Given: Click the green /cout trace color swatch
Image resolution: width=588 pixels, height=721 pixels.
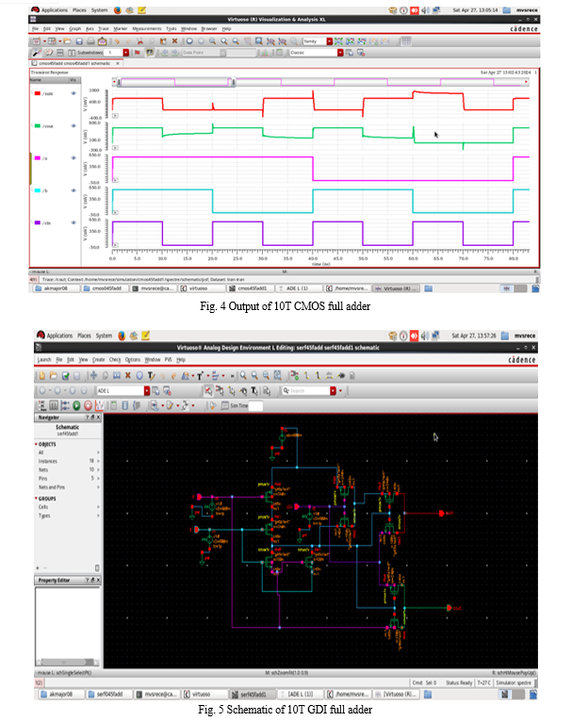Looking at the screenshot, I should [x=38, y=125].
